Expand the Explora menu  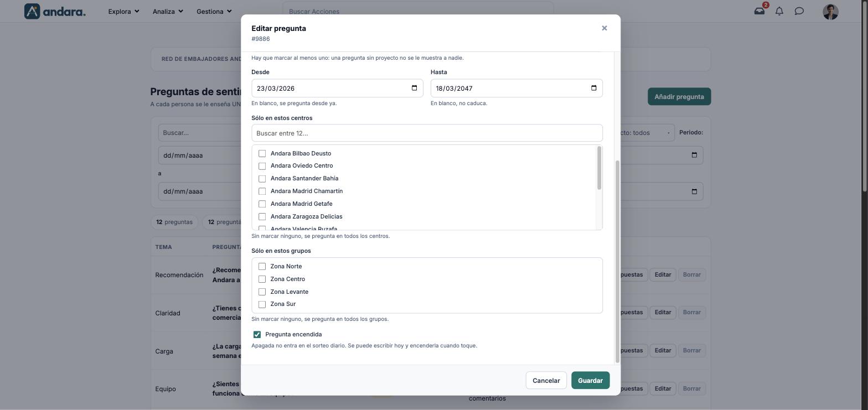coord(123,11)
